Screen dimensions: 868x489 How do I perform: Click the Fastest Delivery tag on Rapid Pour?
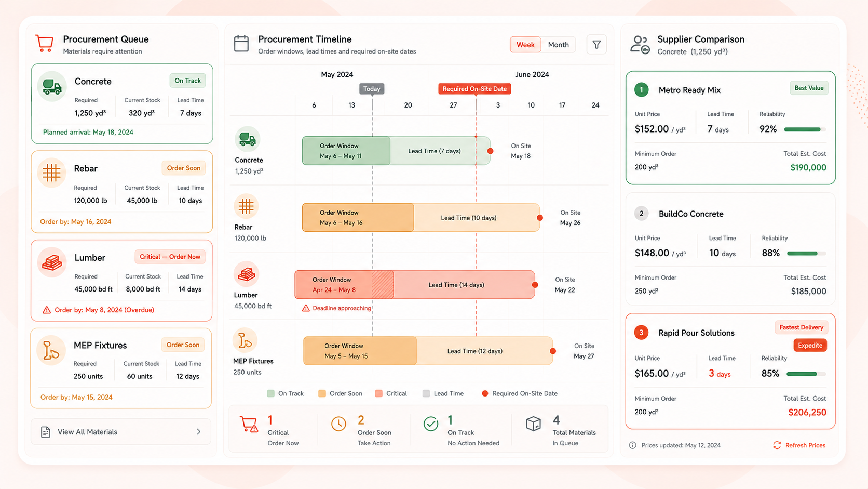coord(801,327)
